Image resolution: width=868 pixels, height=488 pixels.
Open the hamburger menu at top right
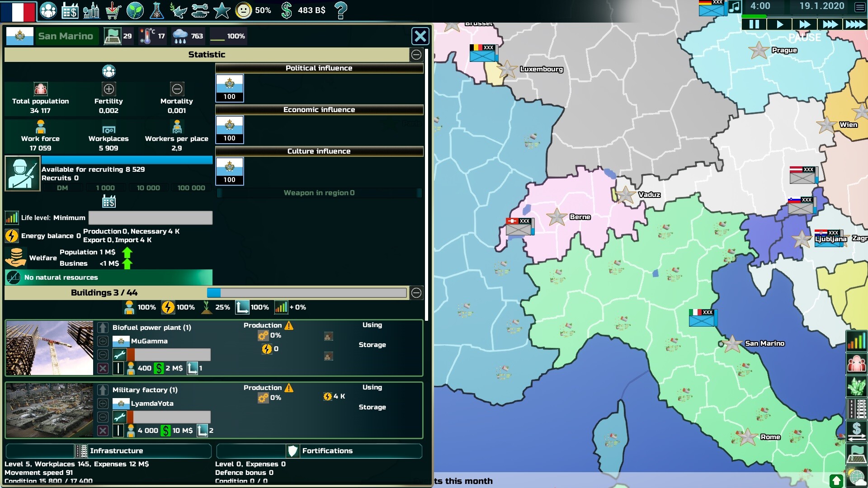(x=859, y=7)
